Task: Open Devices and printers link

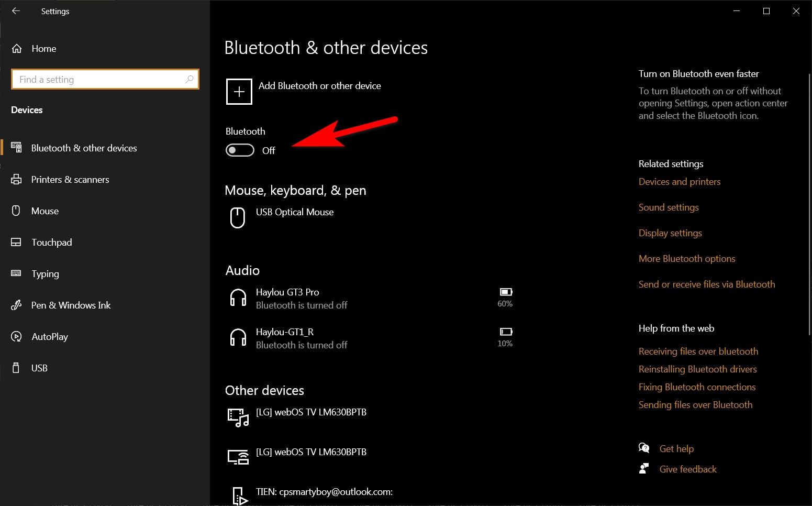Action: pos(680,182)
